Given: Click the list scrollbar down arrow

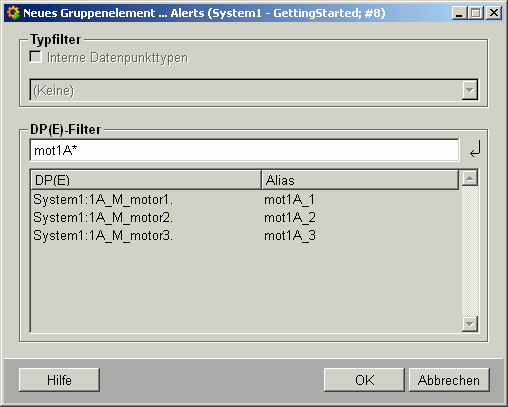Looking at the screenshot, I should (470, 324).
